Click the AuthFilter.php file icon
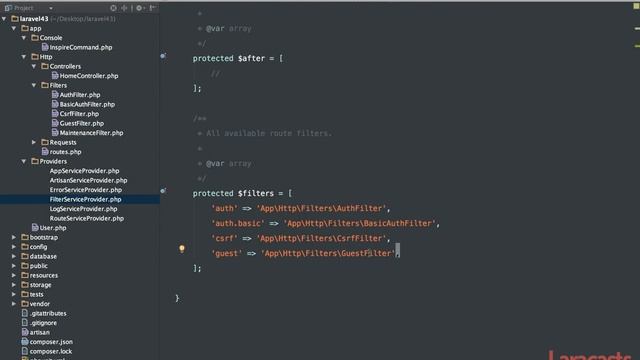 pos(55,95)
